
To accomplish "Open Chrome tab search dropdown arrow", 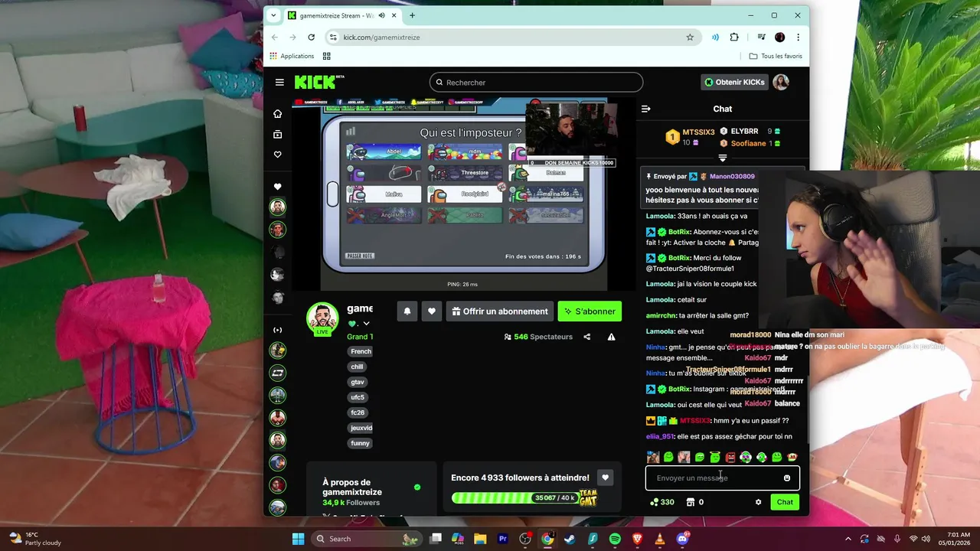I will point(273,15).
